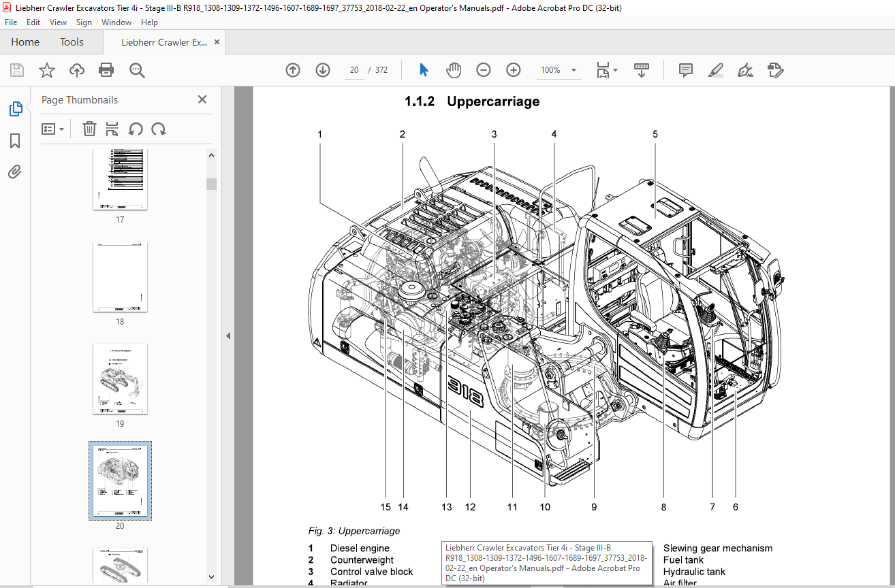This screenshot has height=588, width=895.
Task: Close the Liebherr document tab
Action: (x=217, y=42)
